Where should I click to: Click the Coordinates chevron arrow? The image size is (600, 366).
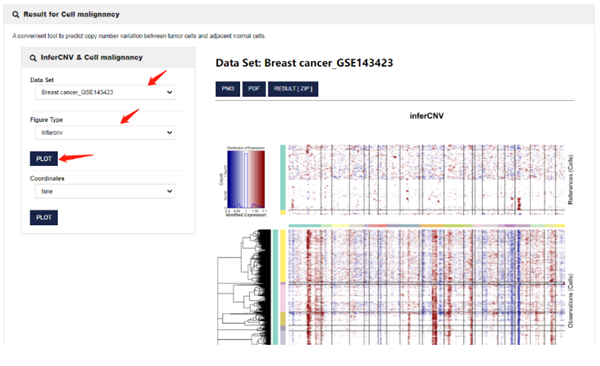pyautogui.click(x=170, y=191)
